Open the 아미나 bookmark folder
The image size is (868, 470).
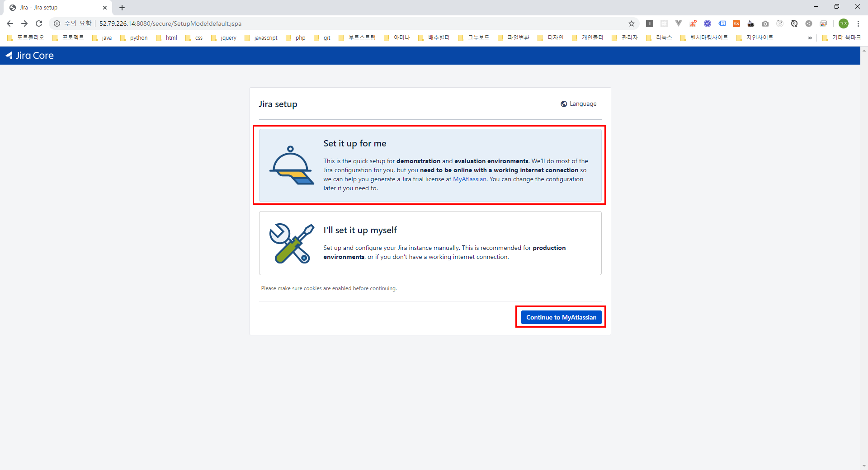(x=397, y=38)
